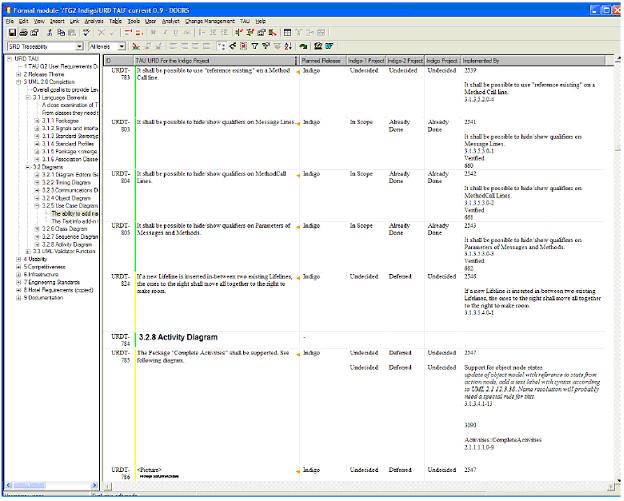The image size is (624, 501).
Task: Collapse the 3.1 Language Elements node
Action: [28, 97]
